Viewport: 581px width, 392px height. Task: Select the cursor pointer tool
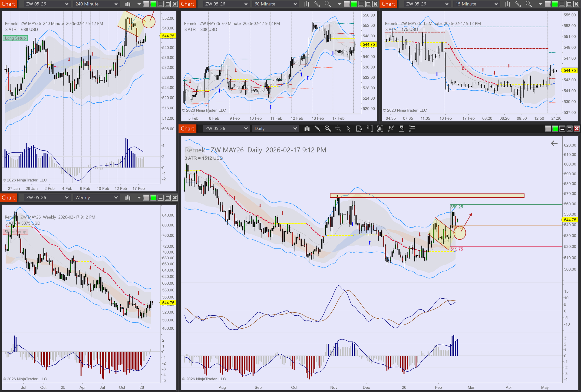349,129
